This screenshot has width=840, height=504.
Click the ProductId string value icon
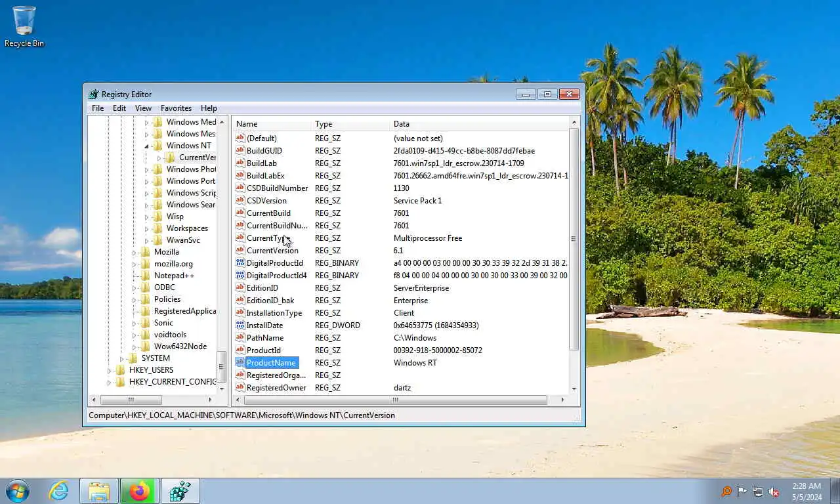click(240, 350)
